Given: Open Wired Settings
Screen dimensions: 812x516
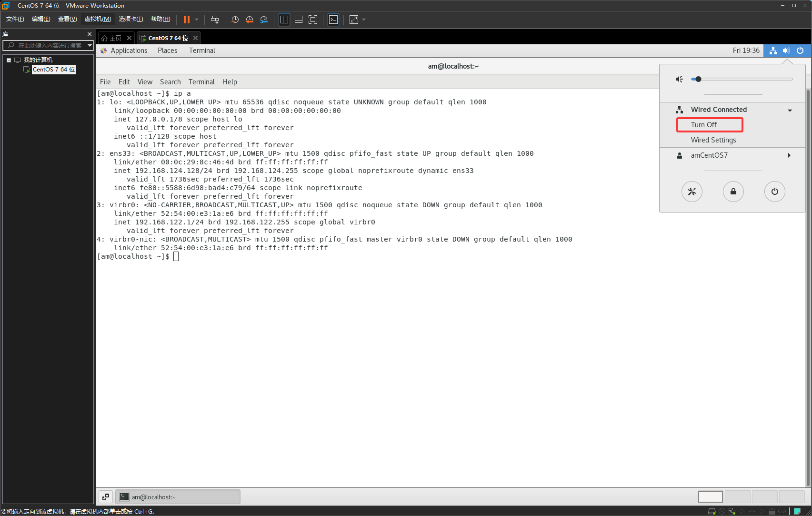Looking at the screenshot, I should click(713, 140).
